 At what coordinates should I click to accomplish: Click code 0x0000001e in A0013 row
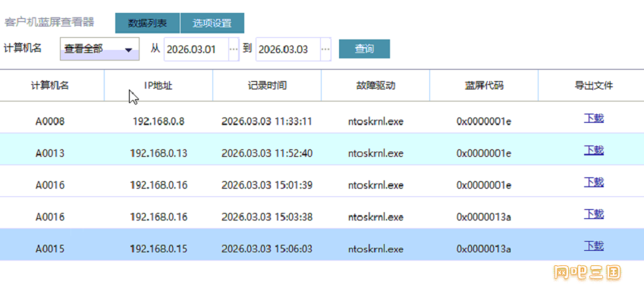pyautogui.click(x=484, y=154)
